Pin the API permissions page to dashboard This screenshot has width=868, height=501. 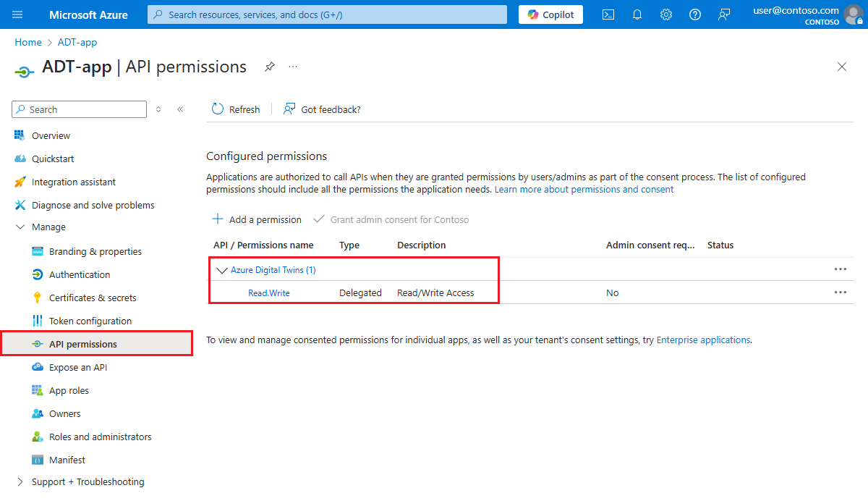coord(270,66)
